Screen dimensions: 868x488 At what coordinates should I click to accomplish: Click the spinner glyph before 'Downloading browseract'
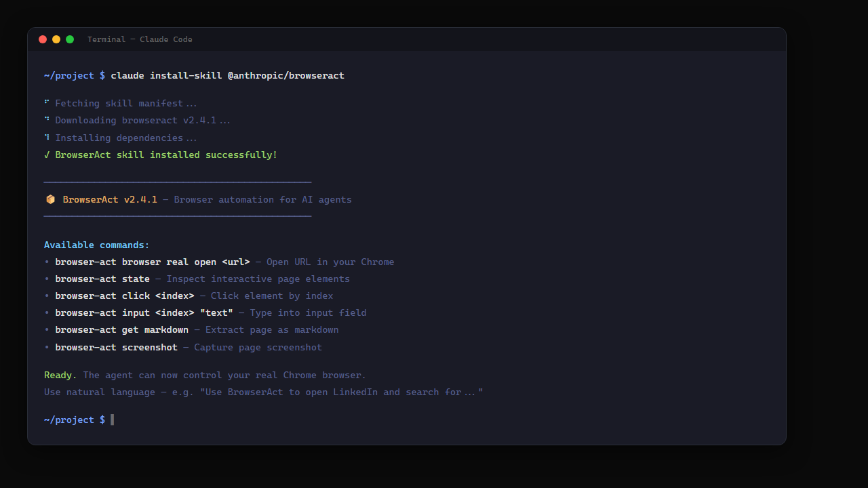coord(47,119)
